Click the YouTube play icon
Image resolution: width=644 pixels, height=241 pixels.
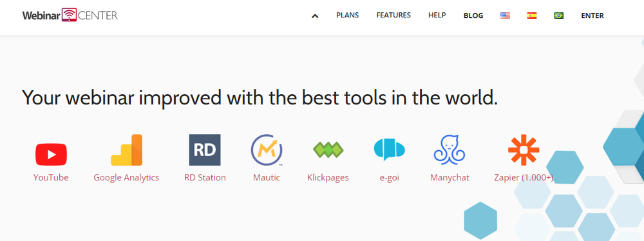(x=51, y=154)
